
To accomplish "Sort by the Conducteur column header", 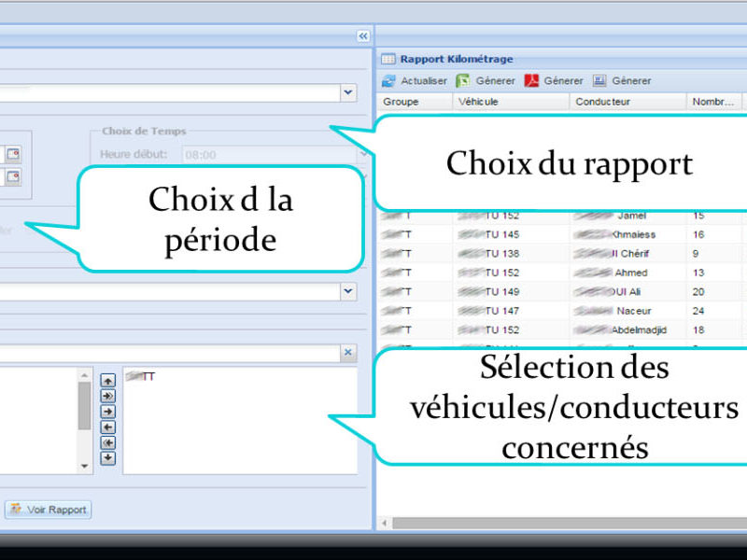I will pos(602,102).
